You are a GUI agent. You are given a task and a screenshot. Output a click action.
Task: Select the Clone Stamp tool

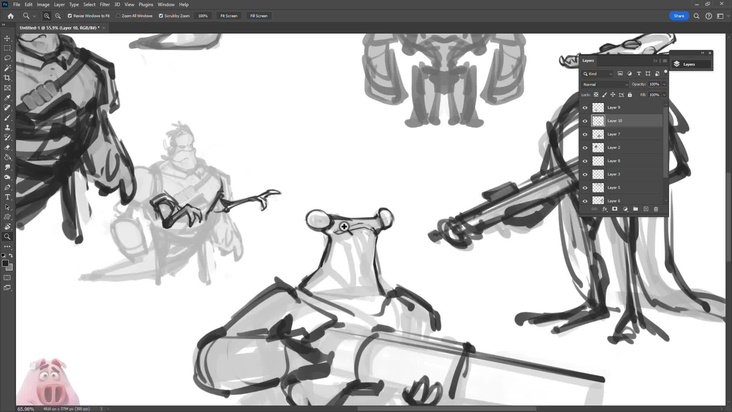click(x=7, y=127)
